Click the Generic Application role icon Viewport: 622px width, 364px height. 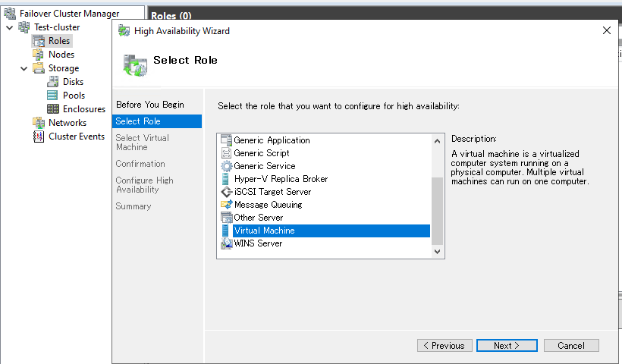click(226, 140)
